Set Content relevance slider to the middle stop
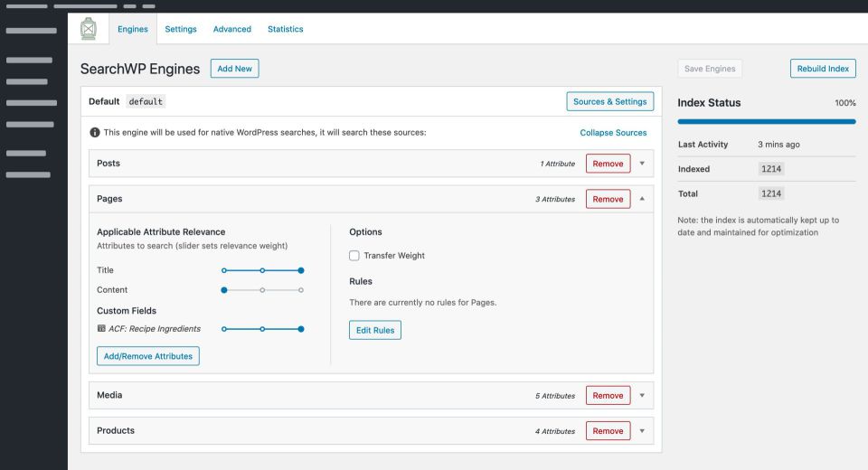868x470 pixels. coord(262,290)
